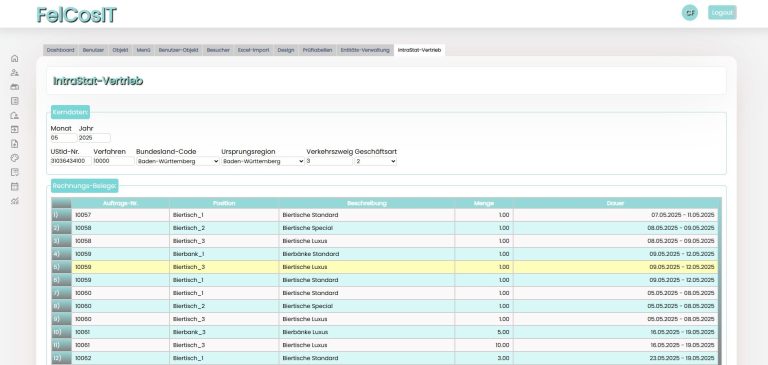Open the user-object bell sidebar icon
The width and height of the screenshot is (768, 365).
[x=15, y=116]
